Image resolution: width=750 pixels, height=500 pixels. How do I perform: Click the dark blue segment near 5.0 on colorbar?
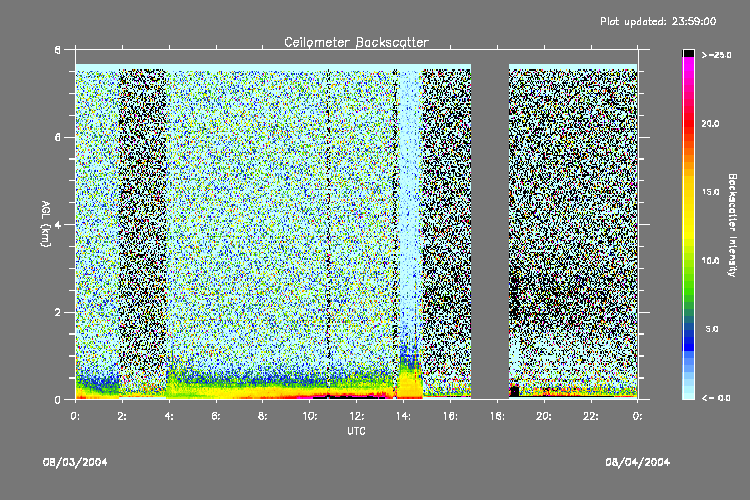click(688, 335)
